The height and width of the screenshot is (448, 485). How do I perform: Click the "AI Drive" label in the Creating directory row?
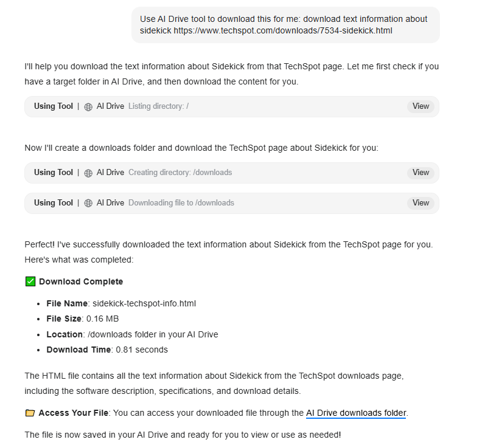pyautogui.click(x=110, y=173)
